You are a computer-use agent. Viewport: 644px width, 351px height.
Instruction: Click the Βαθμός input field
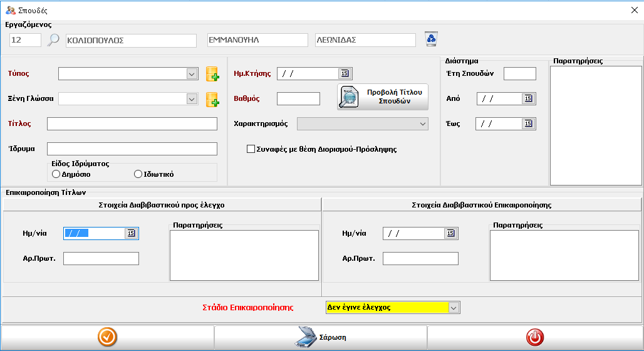point(298,98)
